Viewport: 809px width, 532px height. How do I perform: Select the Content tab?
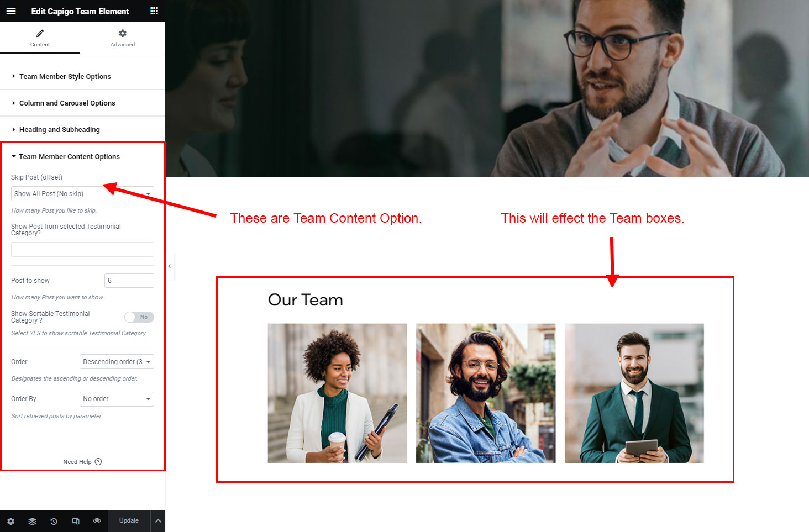(40, 38)
